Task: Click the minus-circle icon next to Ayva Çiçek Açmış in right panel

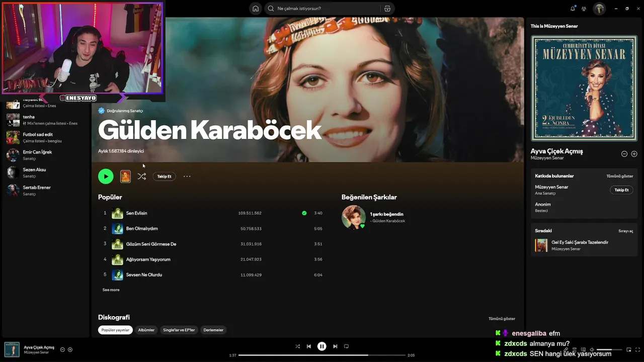Action: click(624, 154)
